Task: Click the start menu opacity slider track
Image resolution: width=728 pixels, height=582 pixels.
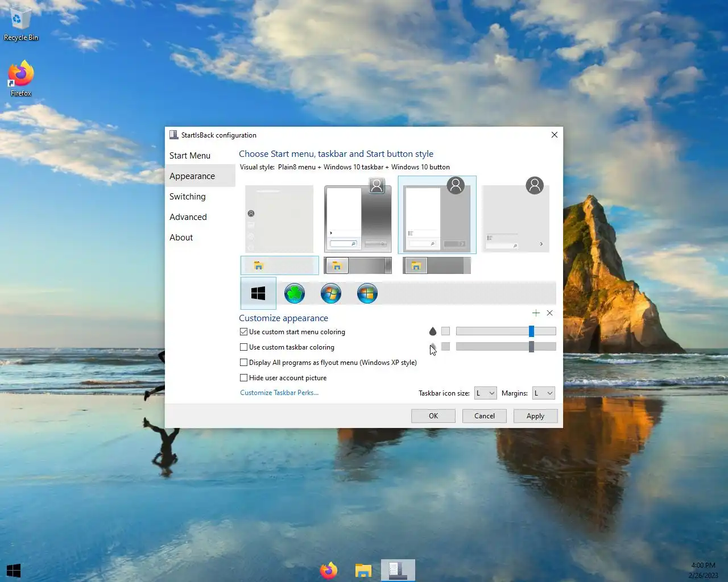Action: 506,331
